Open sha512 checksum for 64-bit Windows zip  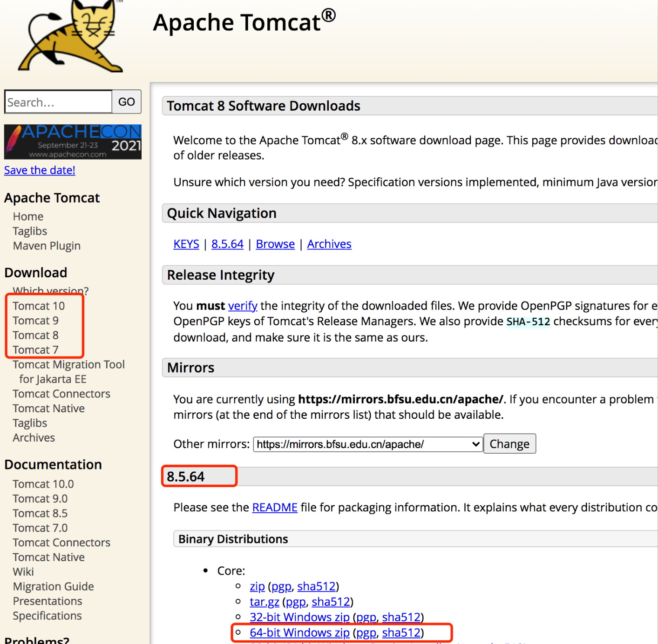coord(401,633)
